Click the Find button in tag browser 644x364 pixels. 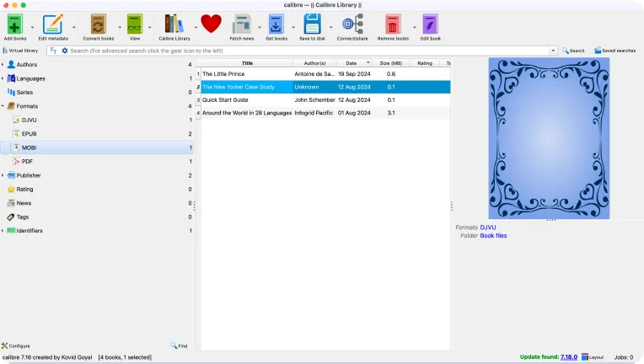click(179, 346)
